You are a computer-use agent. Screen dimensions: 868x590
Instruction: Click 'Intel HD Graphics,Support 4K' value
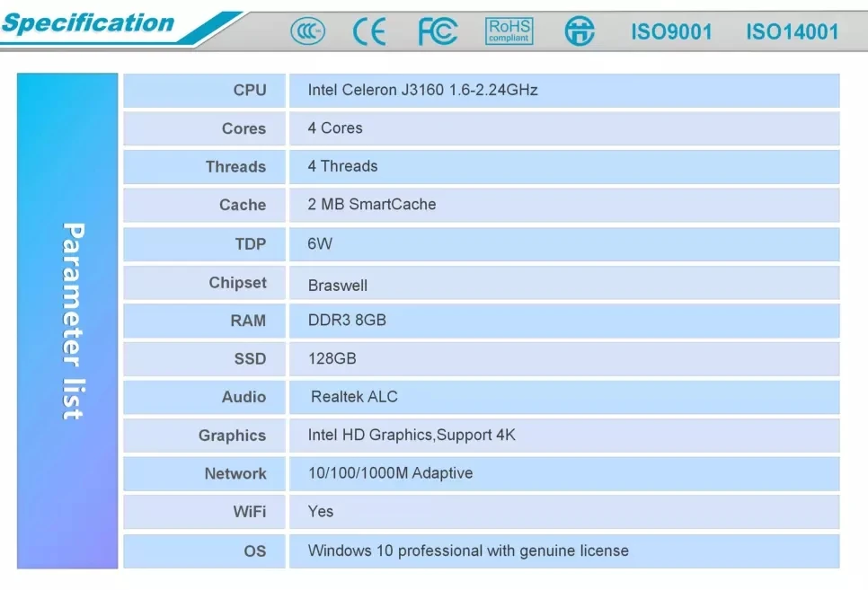412,435
